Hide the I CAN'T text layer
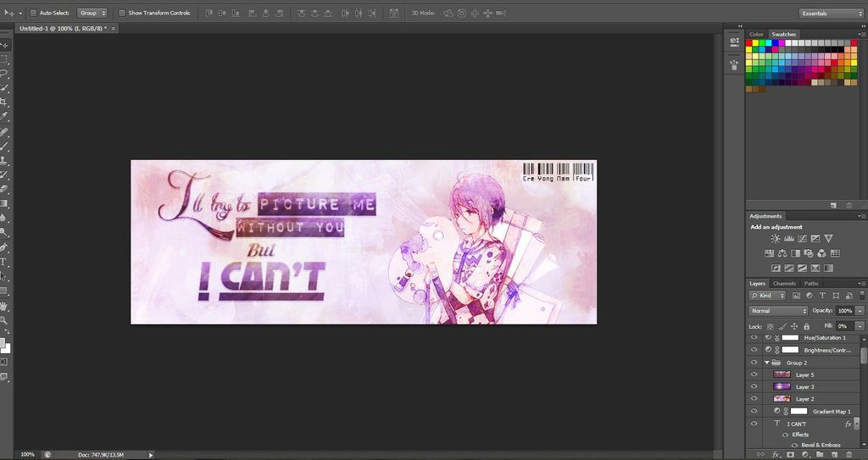The height and width of the screenshot is (460, 868). click(754, 424)
